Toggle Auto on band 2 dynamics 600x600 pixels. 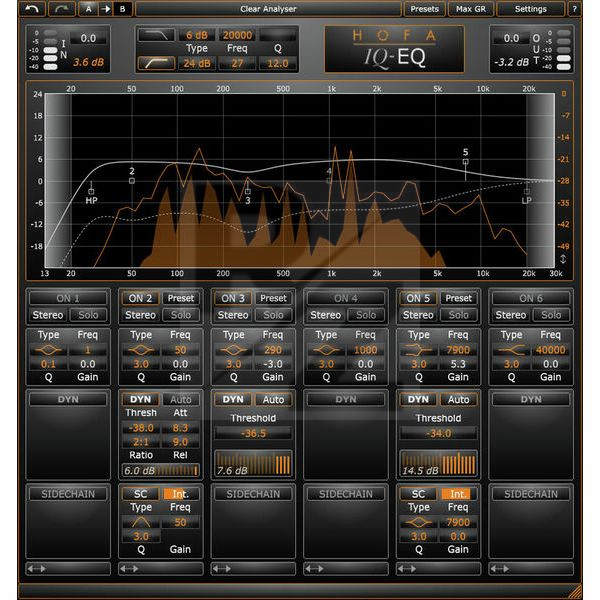181,399
